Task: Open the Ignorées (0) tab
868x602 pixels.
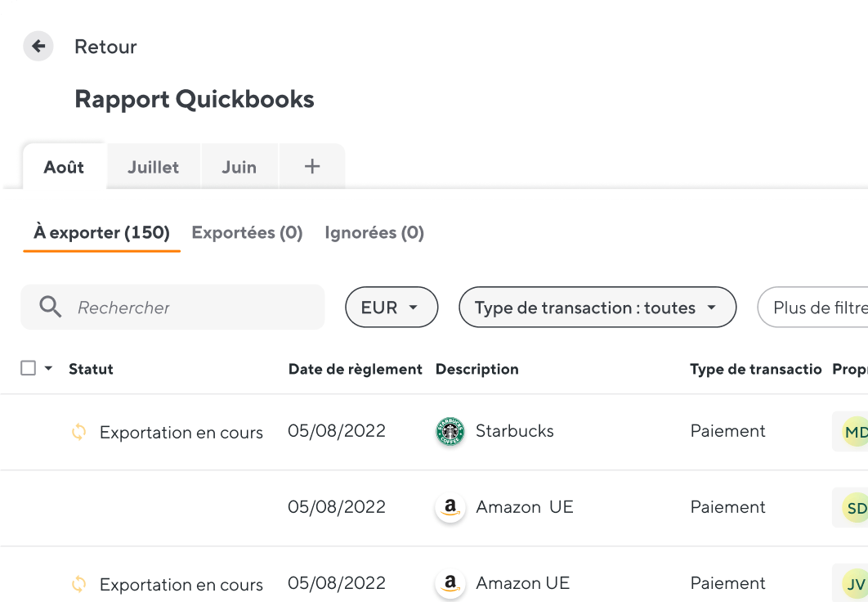Action: (374, 232)
